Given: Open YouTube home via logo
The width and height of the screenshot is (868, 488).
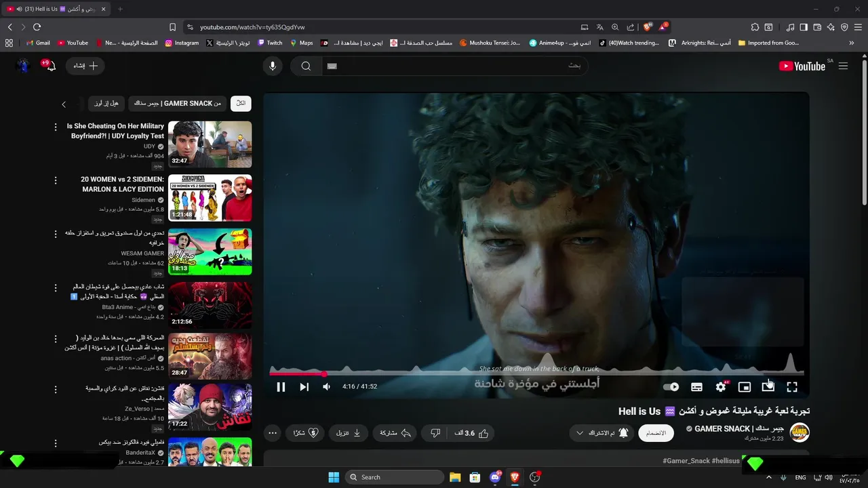Looking at the screenshot, I should click(802, 66).
